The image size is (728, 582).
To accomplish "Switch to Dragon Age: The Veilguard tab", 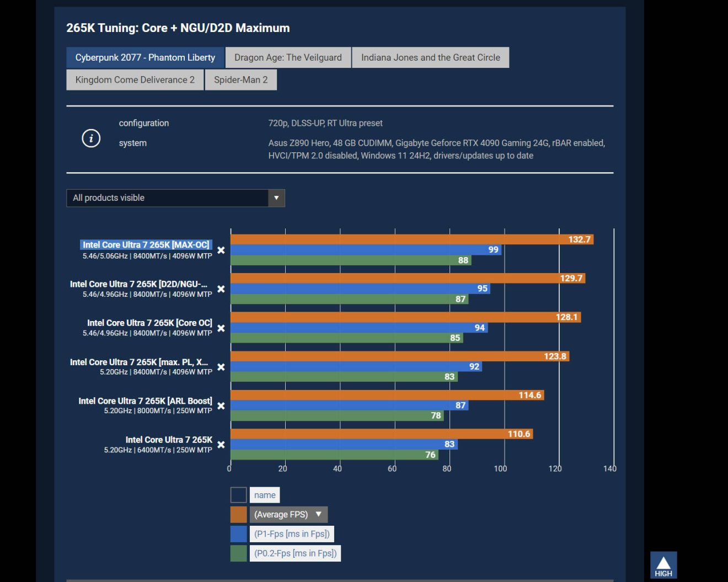I will pyautogui.click(x=288, y=57).
